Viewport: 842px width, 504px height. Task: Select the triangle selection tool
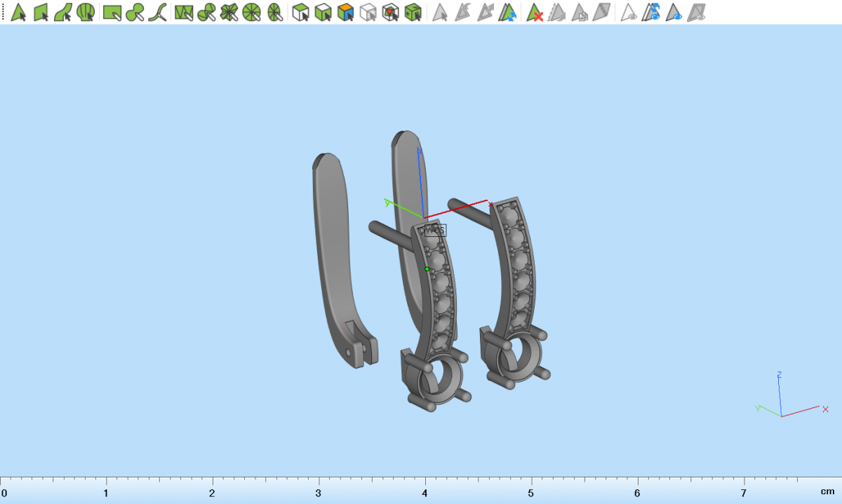(x=18, y=12)
